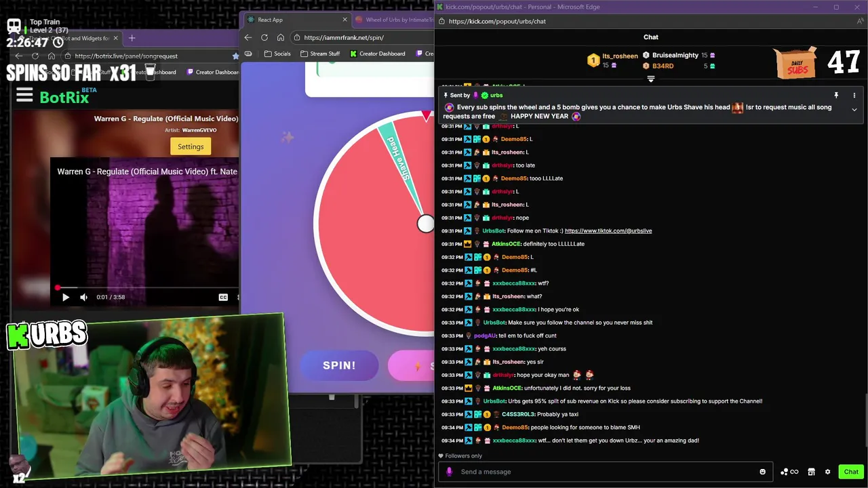The width and height of the screenshot is (868, 488).
Task: Open BotRix song request Settings
Action: click(x=191, y=146)
